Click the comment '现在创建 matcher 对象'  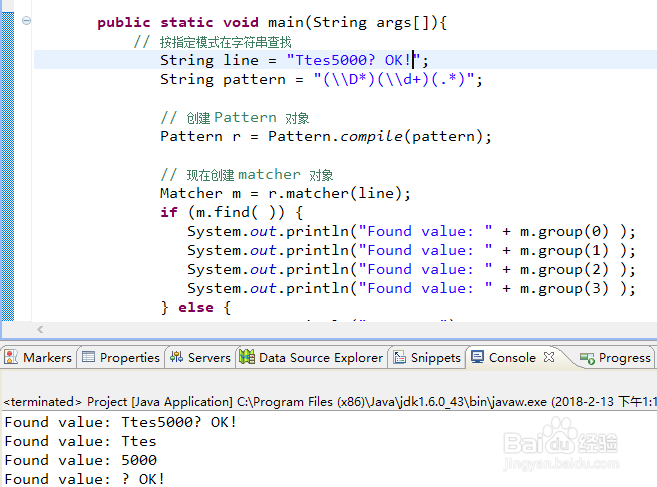click(247, 175)
